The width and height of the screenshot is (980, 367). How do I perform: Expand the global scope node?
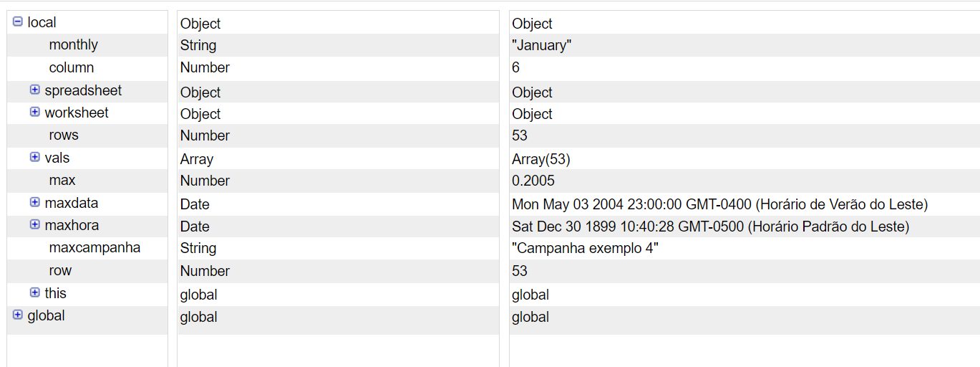18,315
